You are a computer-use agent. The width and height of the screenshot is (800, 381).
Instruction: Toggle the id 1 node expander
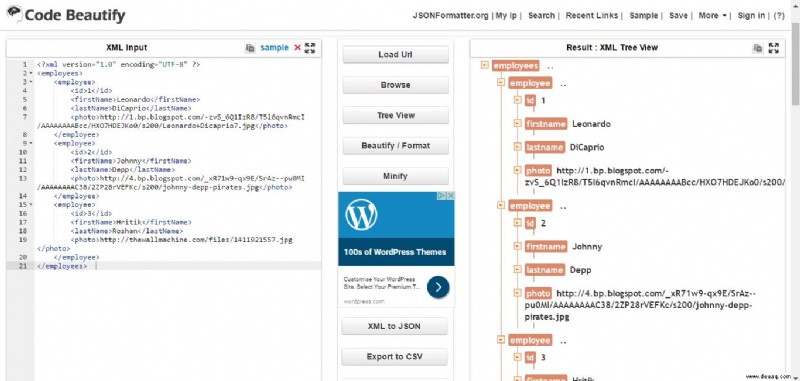click(x=518, y=100)
